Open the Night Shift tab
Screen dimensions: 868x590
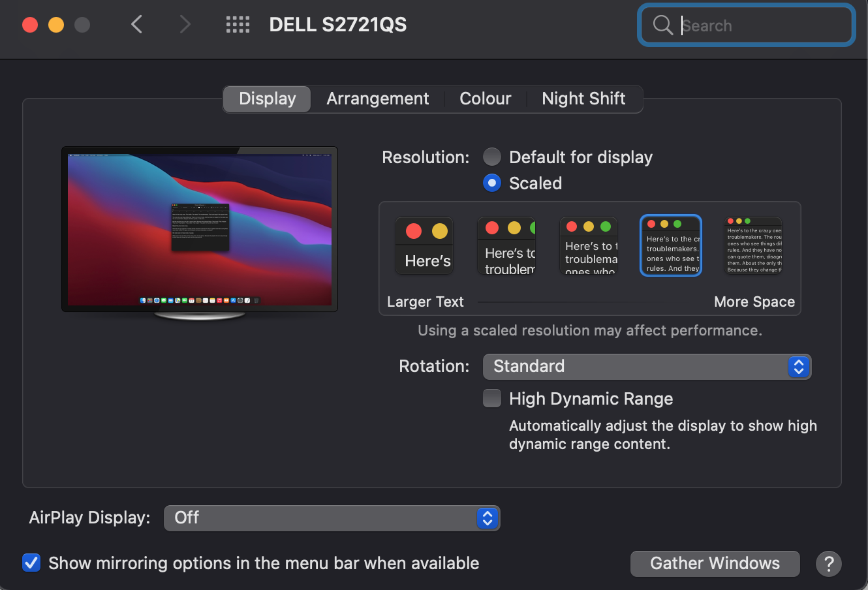(583, 99)
